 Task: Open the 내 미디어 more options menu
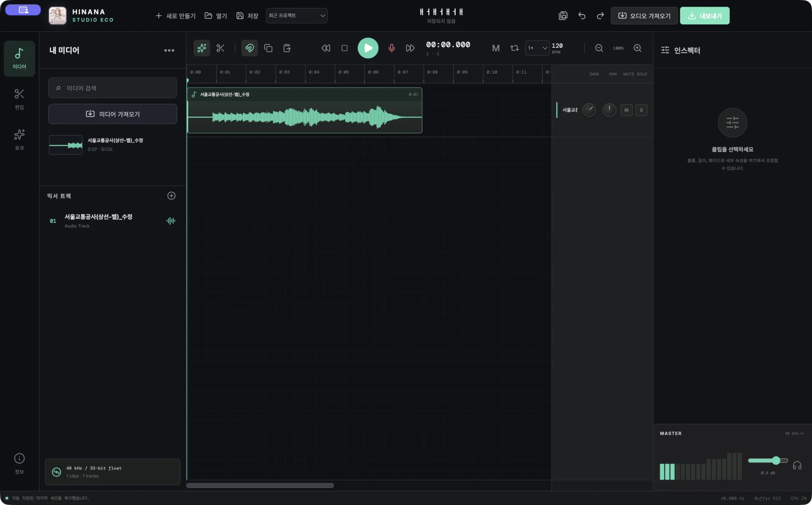[x=169, y=51]
